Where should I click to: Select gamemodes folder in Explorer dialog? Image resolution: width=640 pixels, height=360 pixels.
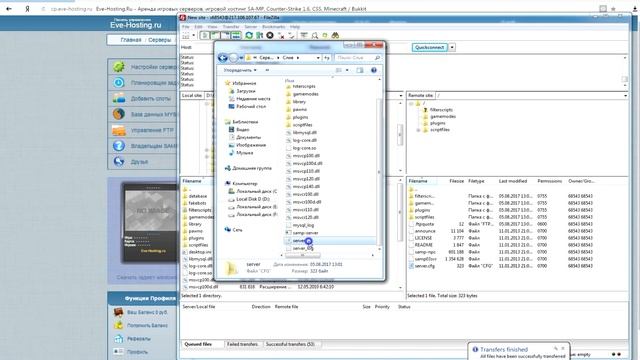pos(306,94)
